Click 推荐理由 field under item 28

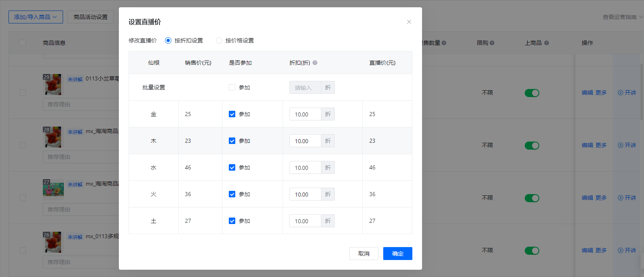(81, 157)
